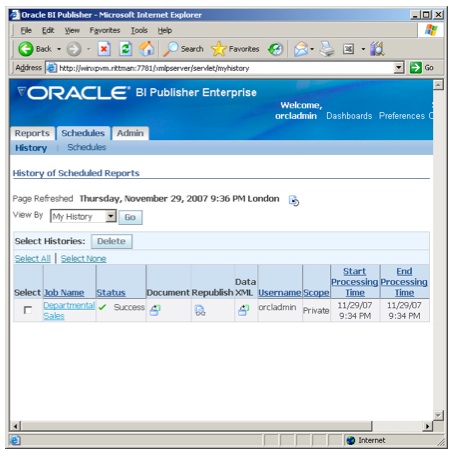
Task: Click the Republish icon in the job row
Action: click(200, 310)
